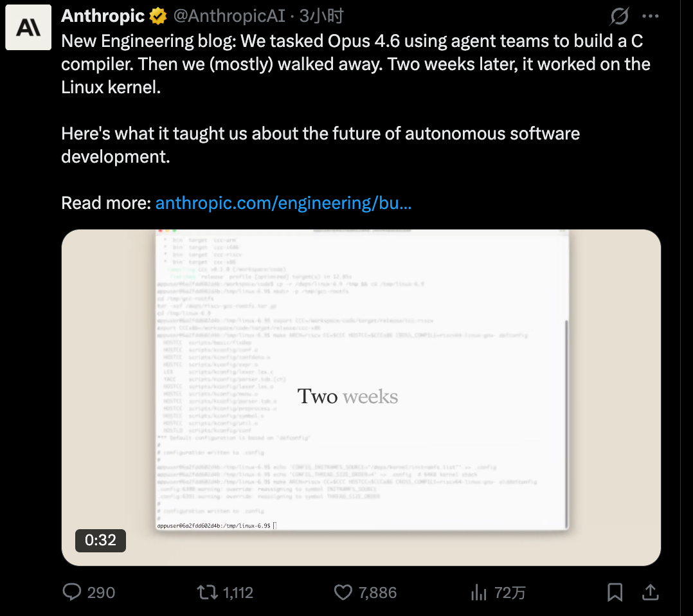
Task: Click the heart icon to like
Action: pos(343,592)
